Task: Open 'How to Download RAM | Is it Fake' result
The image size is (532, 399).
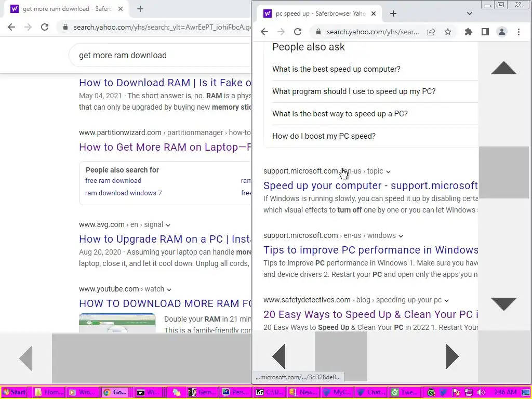Action: 165,83
